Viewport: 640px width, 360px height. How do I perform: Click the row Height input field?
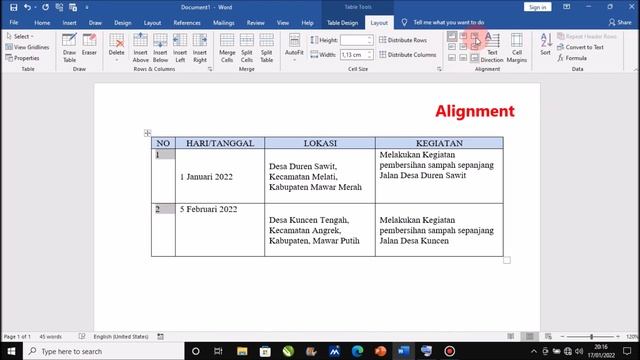354,40
